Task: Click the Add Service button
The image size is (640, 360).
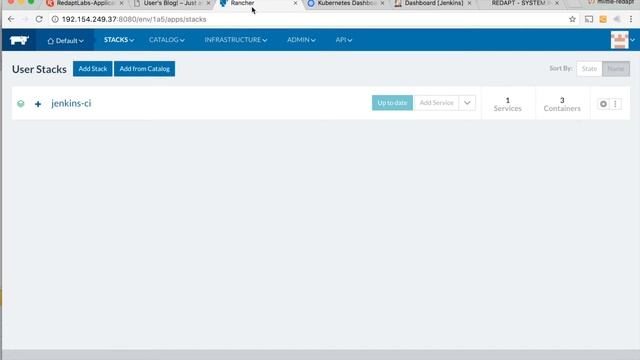Action: tap(436, 103)
